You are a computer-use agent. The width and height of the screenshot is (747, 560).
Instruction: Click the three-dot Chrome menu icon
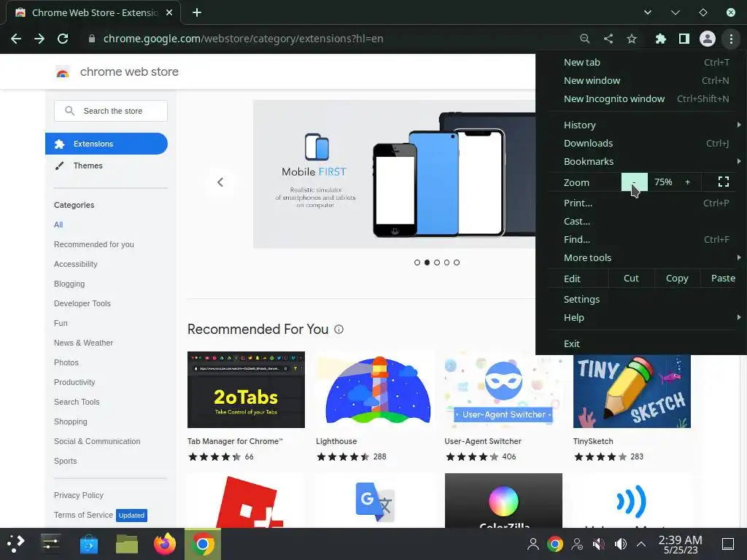[x=731, y=39]
